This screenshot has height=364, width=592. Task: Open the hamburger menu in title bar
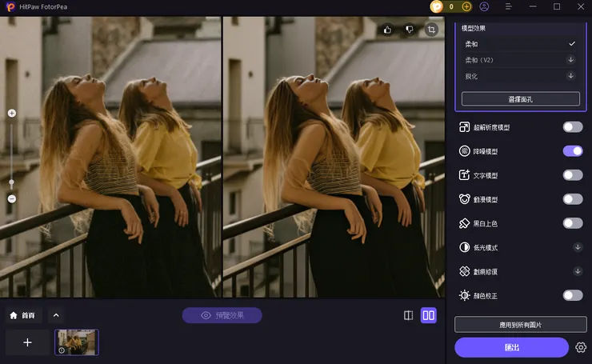pyautogui.click(x=509, y=6)
